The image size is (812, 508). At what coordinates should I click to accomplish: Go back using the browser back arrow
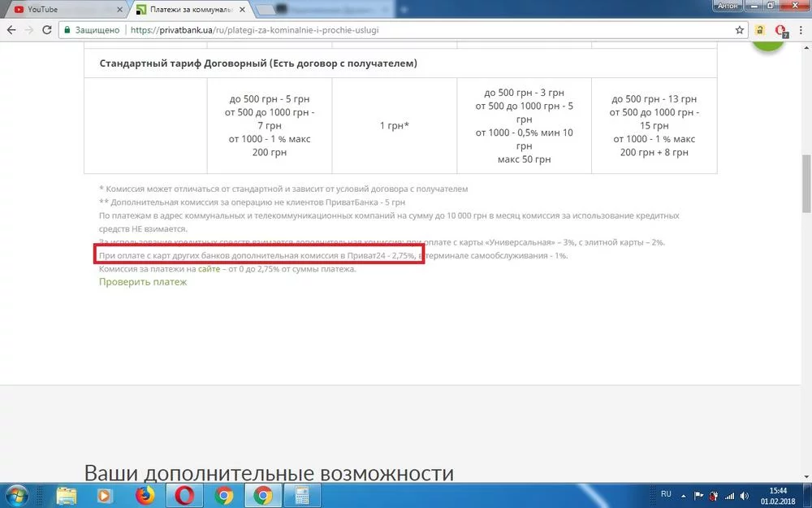pyautogui.click(x=11, y=30)
